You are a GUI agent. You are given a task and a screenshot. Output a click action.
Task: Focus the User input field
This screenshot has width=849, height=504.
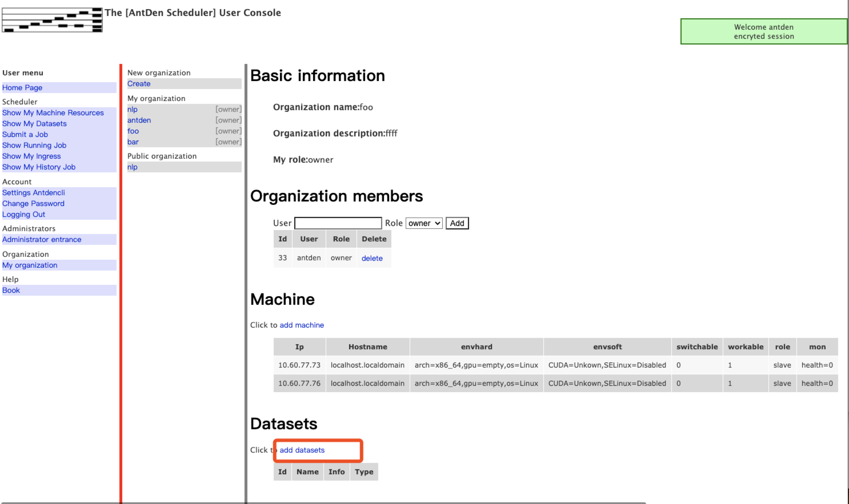click(x=338, y=223)
